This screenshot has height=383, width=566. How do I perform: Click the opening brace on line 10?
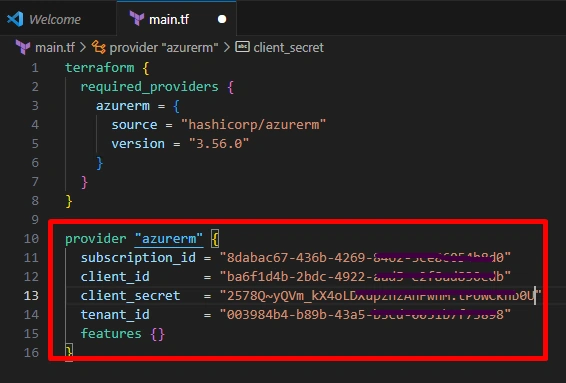[215, 239]
